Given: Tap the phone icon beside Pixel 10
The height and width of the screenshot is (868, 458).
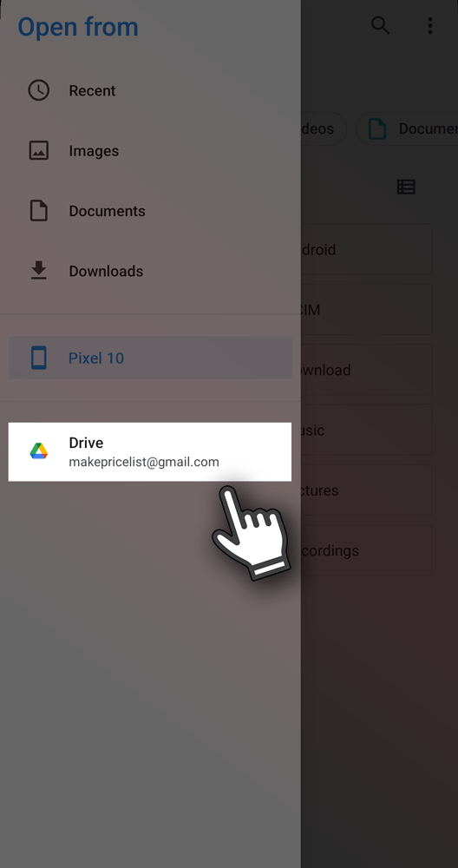Looking at the screenshot, I should click(39, 358).
